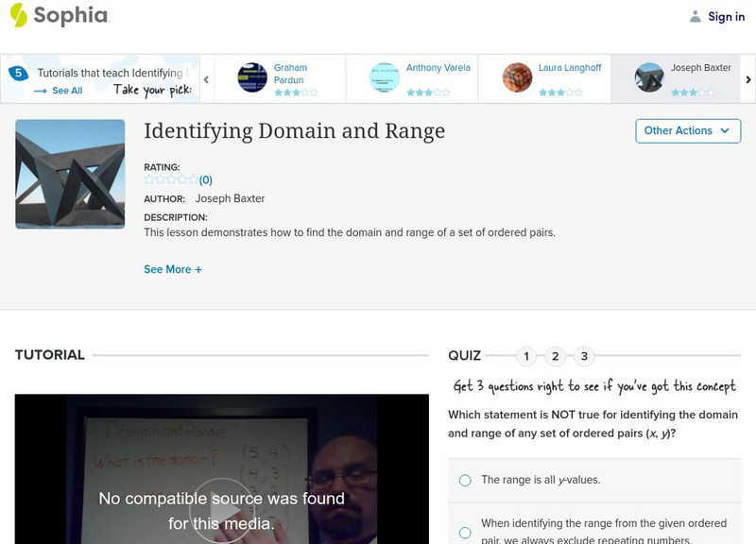Screen dimensions: 756x544
Task: Click the sculpture tutorial thumbnail image
Action: 70,174
